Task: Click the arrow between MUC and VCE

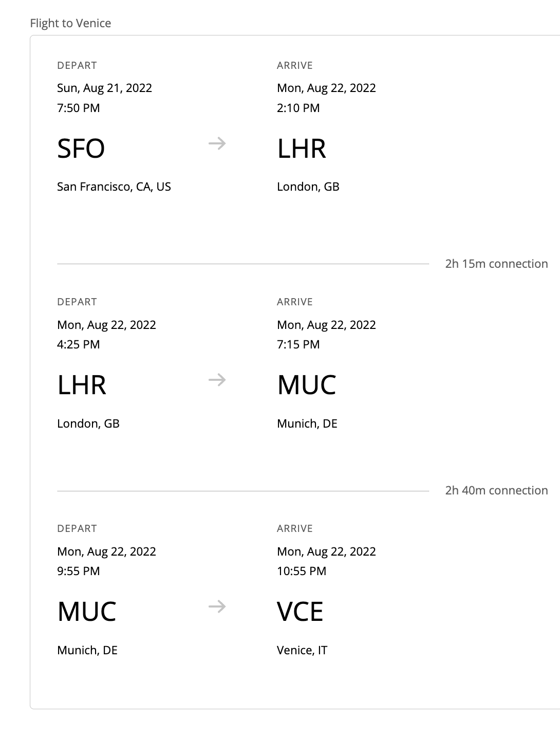Action: click(x=217, y=607)
